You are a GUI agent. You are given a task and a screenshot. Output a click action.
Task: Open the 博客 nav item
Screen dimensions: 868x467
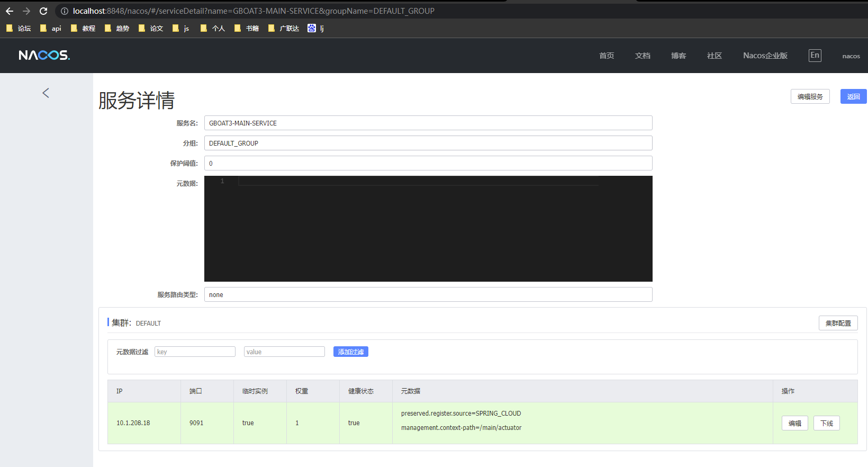coord(679,56)
